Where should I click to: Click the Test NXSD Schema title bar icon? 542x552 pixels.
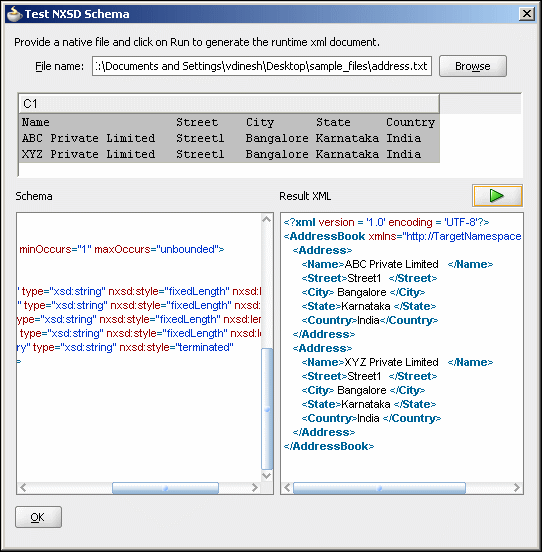click(14, 14)
